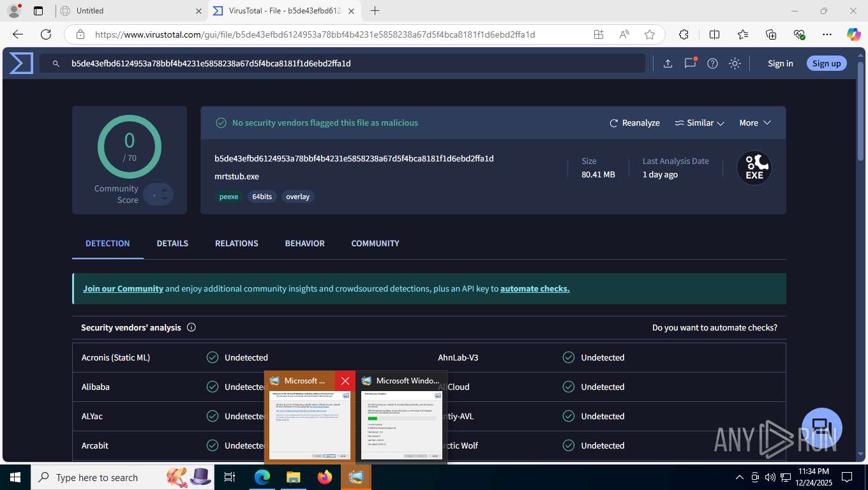Open the browser Extensions puzzle icon
Image resolution: width=868 pixels, height=490 pixels.
[684, 34]
